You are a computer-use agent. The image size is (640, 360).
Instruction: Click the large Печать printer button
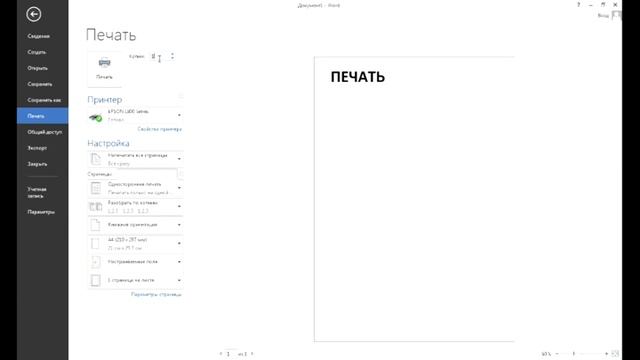point(104,69)
